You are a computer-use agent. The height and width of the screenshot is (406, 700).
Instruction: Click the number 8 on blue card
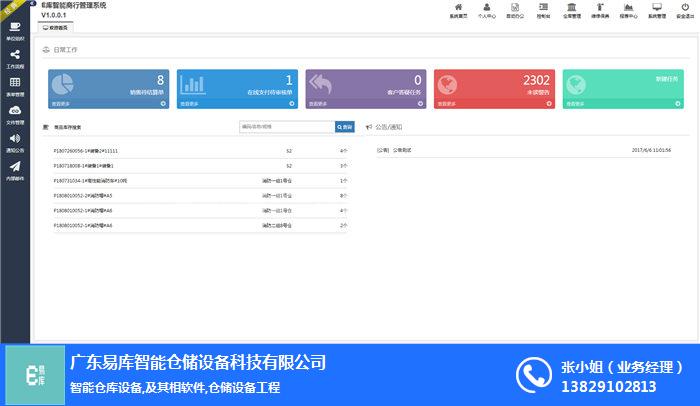(160, 80)
